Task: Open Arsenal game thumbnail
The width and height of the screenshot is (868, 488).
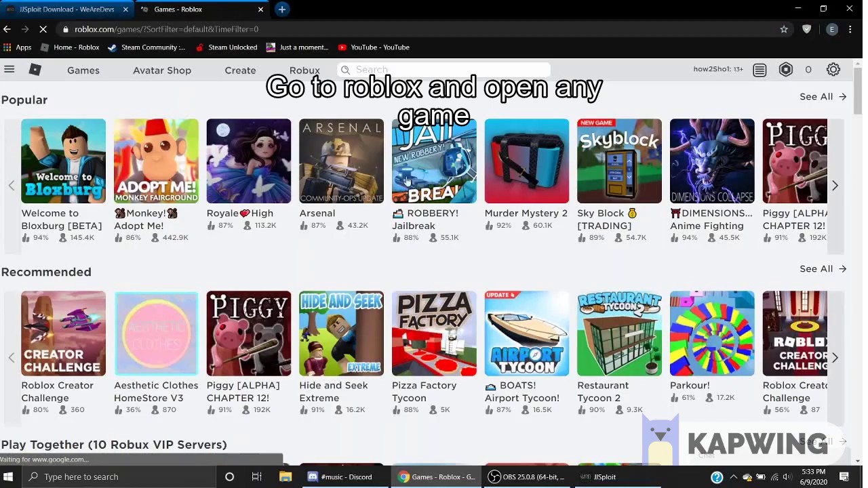Action: [341, 161]
